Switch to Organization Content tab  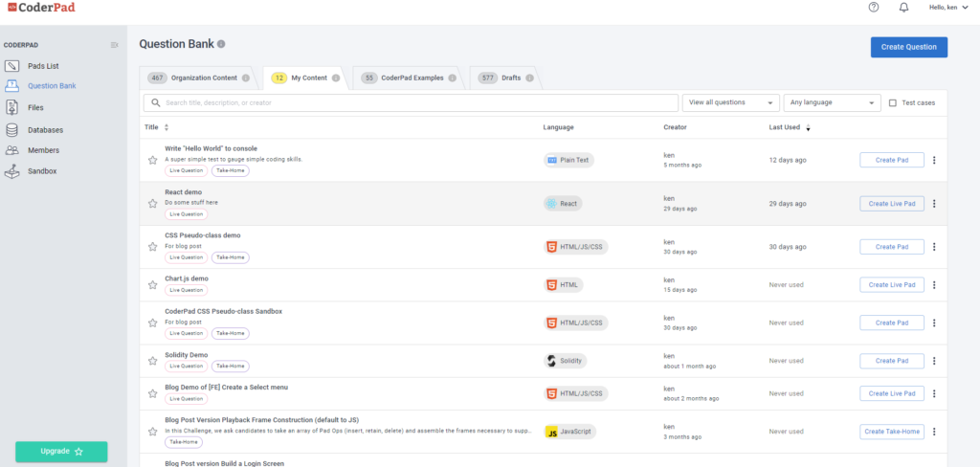point(197,78)
